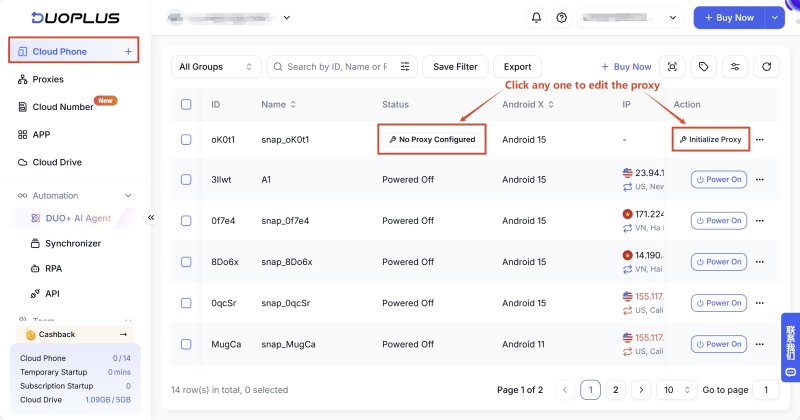Click the blue Buy Now button in header
Screen dimensions: 800x420
(729, 18)
